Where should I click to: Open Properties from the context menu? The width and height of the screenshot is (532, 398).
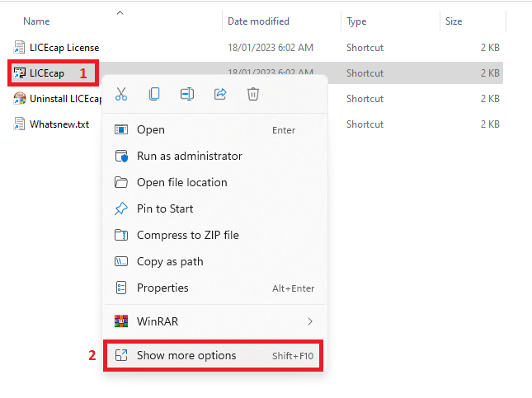click(215, 288)
